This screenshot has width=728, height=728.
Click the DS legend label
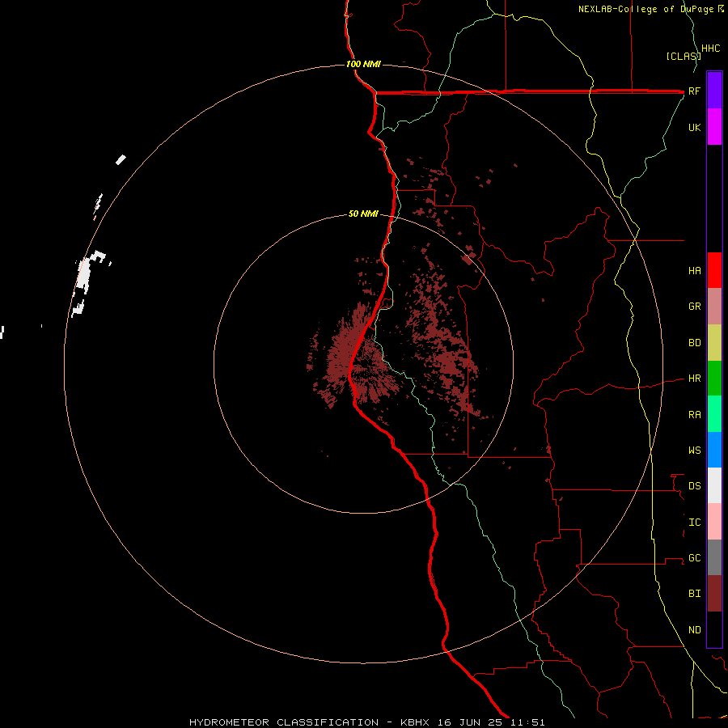click(695, 486)
